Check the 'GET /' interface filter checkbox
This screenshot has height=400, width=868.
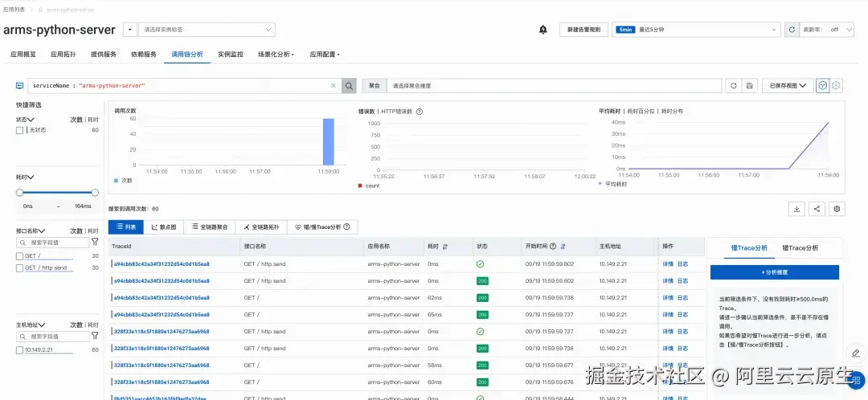click(x=20, y=256)
